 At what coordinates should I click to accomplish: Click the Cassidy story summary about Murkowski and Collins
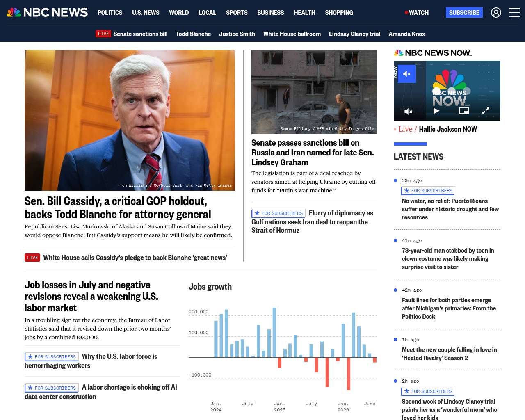pos(128,231)
